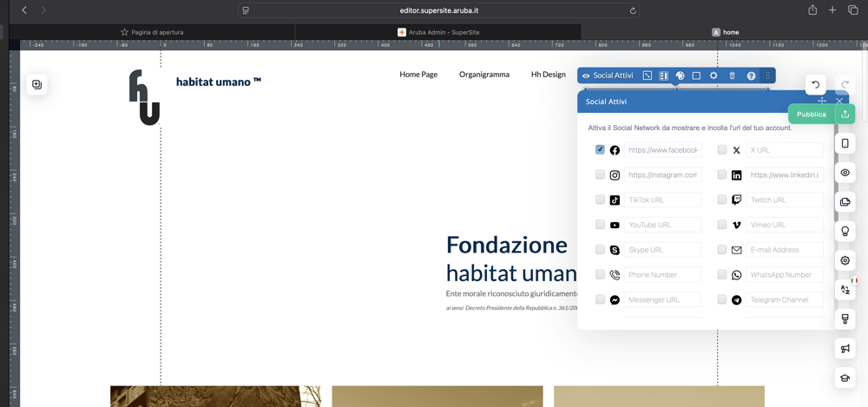This screenshot has width=868, height=407.
Task: Open Organigramma in site navigation
Action: (484, 75)
